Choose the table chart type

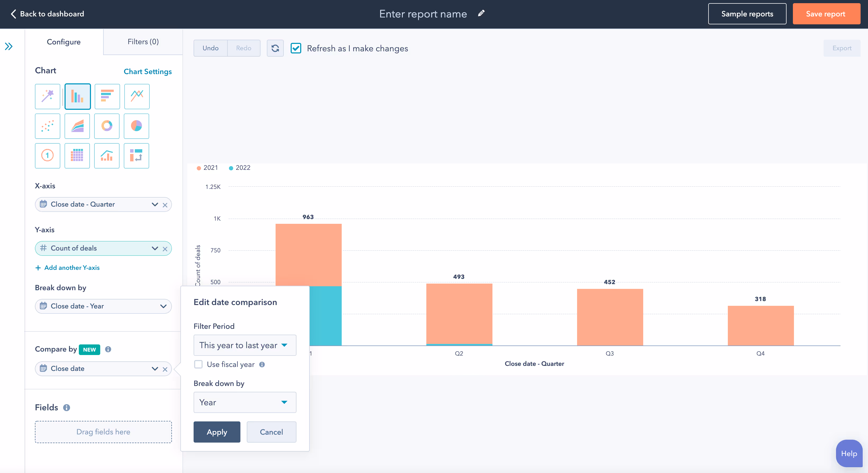[x=77, y=156]
